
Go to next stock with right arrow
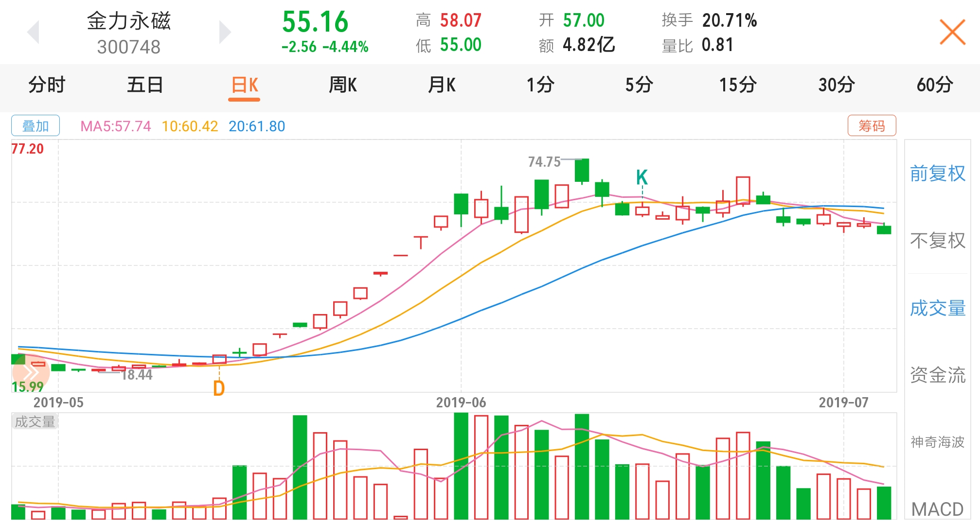(x=225, y=33)
